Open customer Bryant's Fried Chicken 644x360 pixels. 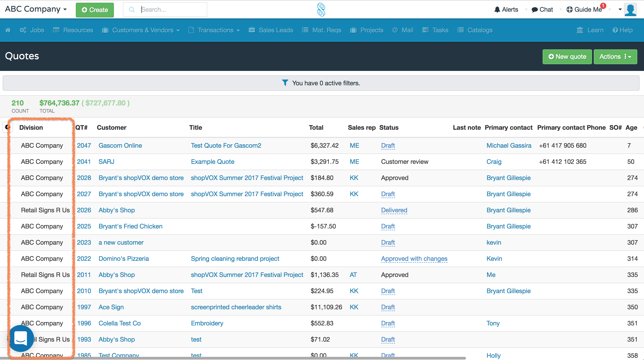[x=130, y=226]
